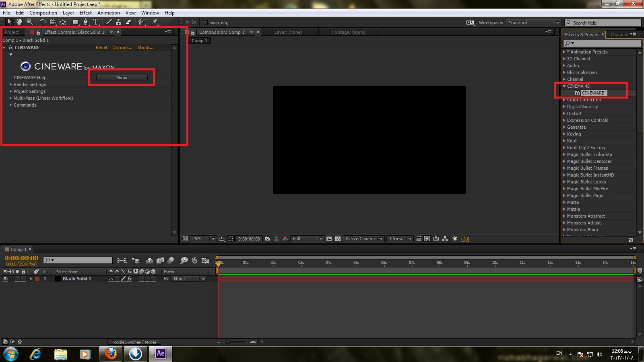Screen dimensions: 644x362
Task: Select the Unified Camera tool
Action: tap(53, 22)
